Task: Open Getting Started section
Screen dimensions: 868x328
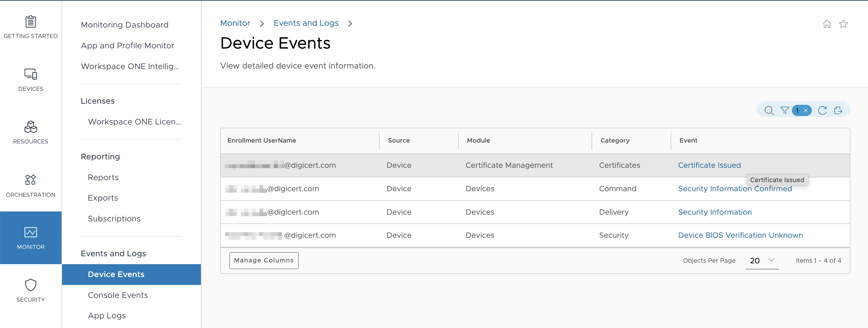Action: pyautogui.click(x=31, y=27)
